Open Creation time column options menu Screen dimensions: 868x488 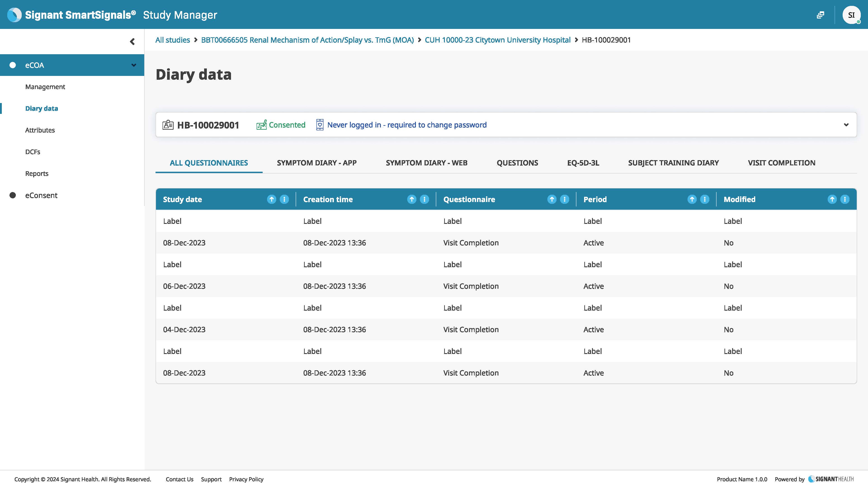pos(425,199)
